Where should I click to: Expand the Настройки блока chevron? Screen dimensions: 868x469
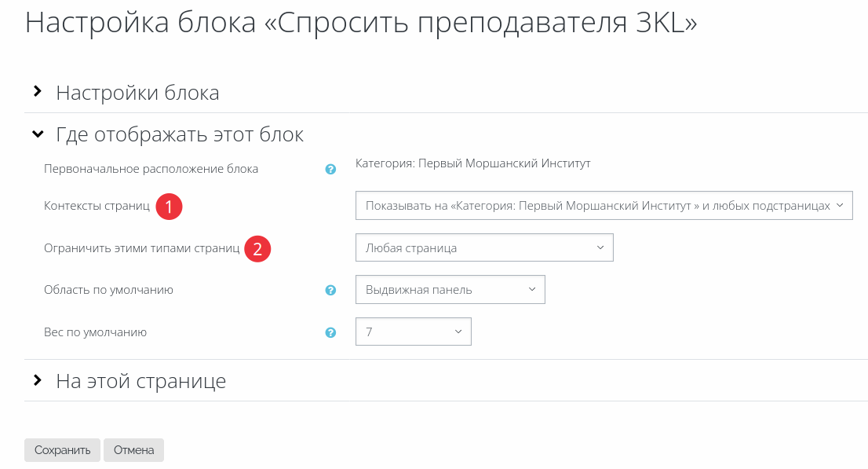pos(37,91)
